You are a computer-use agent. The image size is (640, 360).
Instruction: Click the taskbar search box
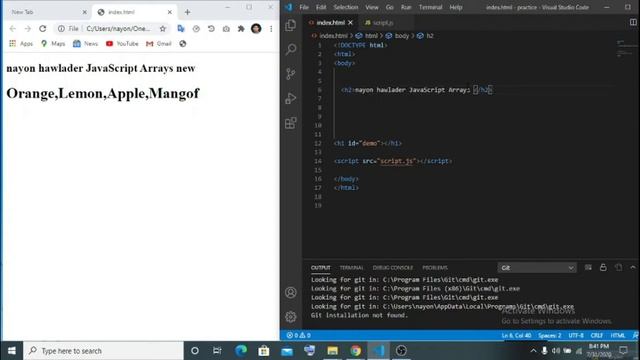coord(104,351)
